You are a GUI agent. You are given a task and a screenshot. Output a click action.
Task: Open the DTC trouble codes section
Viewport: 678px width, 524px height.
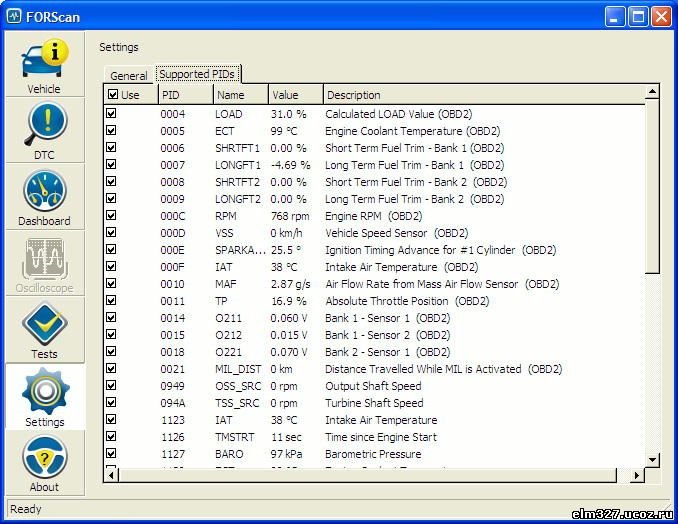click(x=45, y=131)
